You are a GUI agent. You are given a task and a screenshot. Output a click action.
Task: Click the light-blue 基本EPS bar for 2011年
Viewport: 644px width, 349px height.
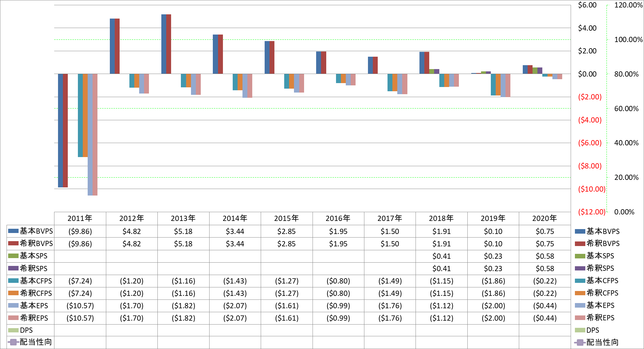coord(90,135)
